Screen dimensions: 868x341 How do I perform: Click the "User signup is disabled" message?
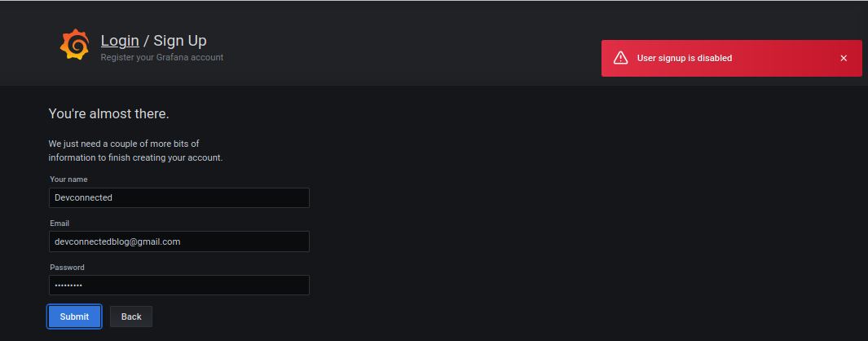[x=685, y=58]
